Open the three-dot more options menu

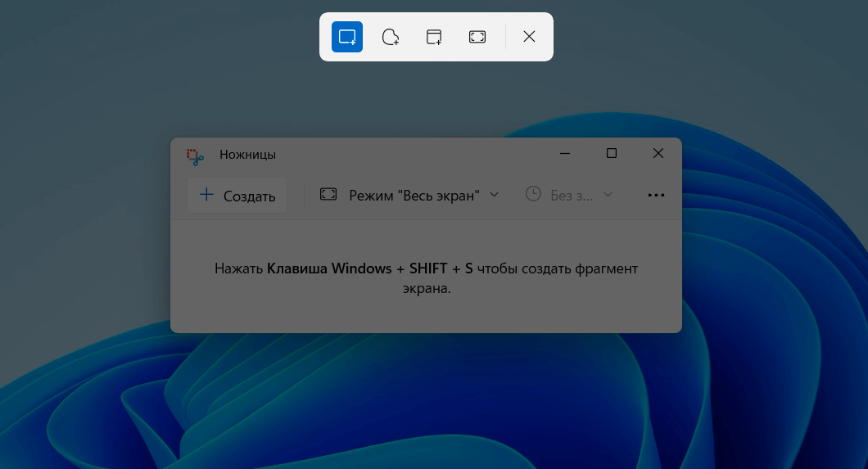(x=656, y=196)
